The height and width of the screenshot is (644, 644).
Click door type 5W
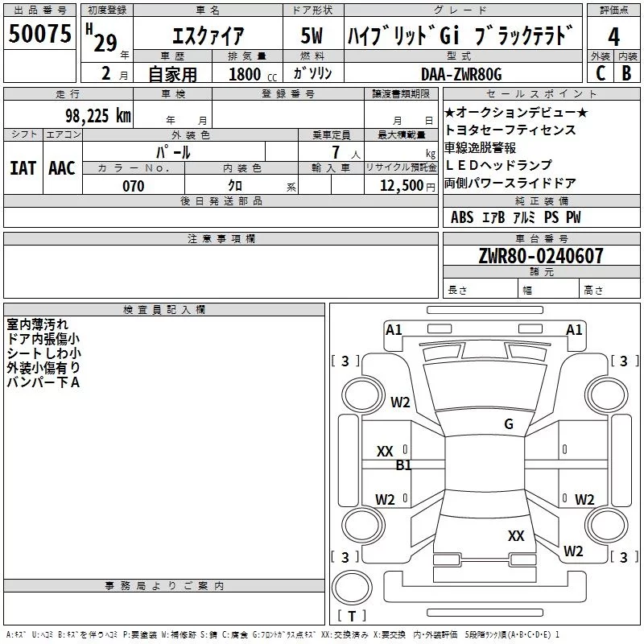[x=312, y=35]
